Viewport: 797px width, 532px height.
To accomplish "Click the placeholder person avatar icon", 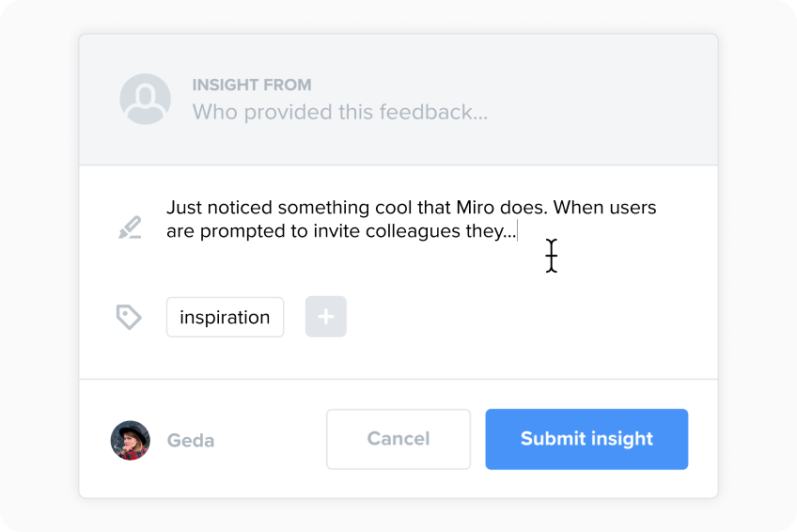I will click(x=145, y=99).
